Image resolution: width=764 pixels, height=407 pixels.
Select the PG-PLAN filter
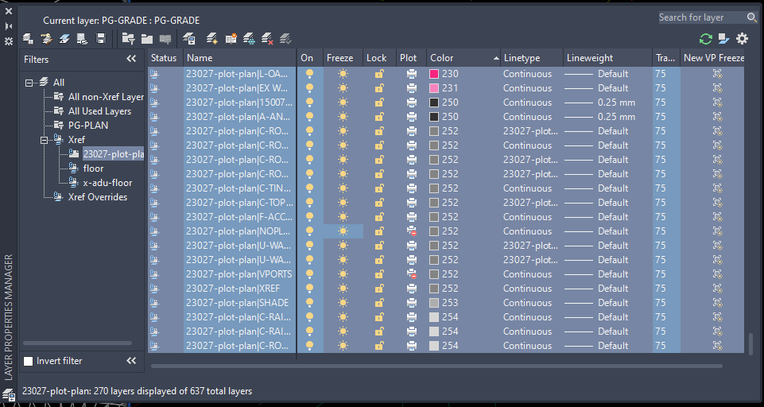point(88,125)
